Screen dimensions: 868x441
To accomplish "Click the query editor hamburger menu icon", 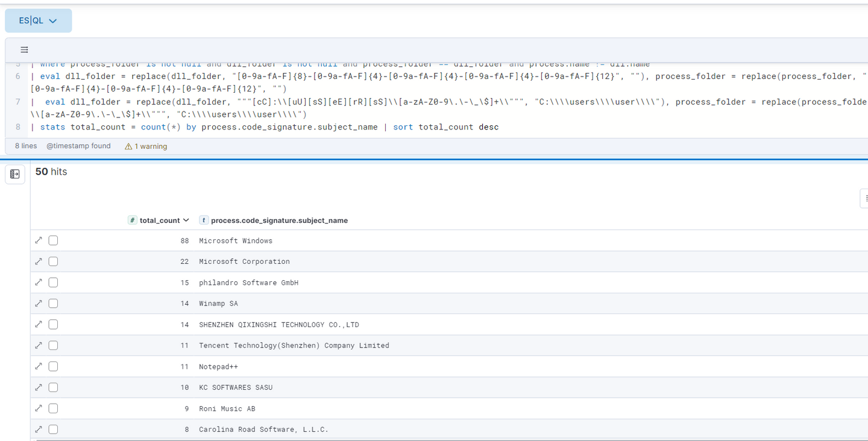I will point(24,50).
